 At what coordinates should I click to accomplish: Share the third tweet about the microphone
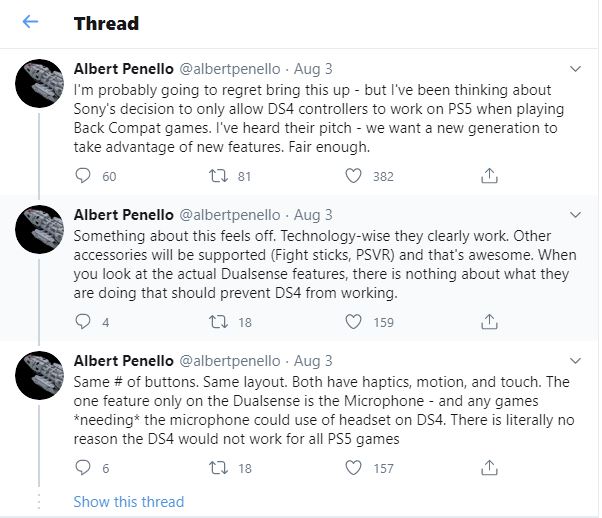489,468
